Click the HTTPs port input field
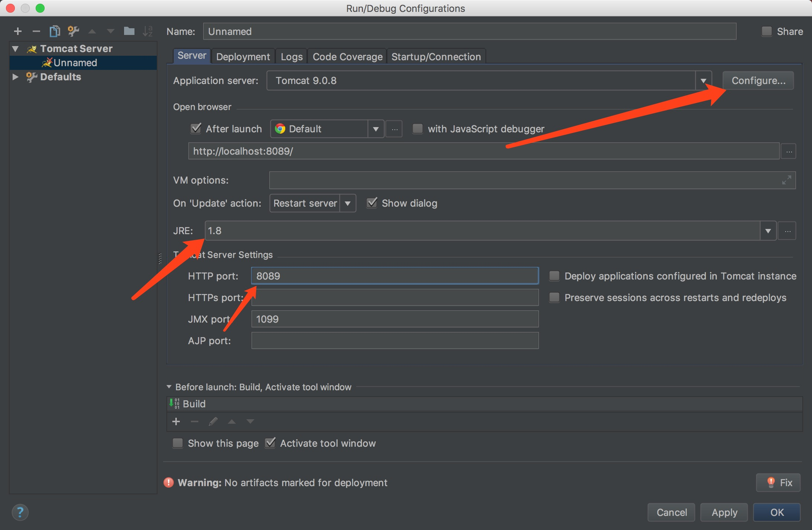Image resolution: width=812 pixels, height=530 pixels. click(x=394, y=298)
